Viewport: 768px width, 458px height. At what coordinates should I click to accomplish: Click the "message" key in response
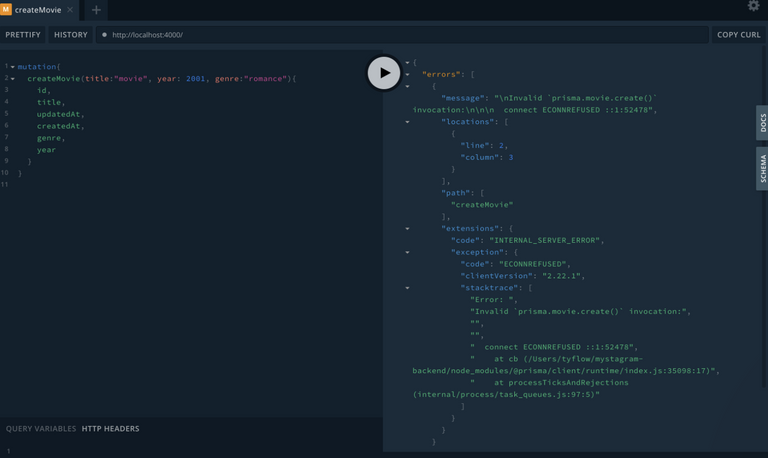(x=463, y=98)
